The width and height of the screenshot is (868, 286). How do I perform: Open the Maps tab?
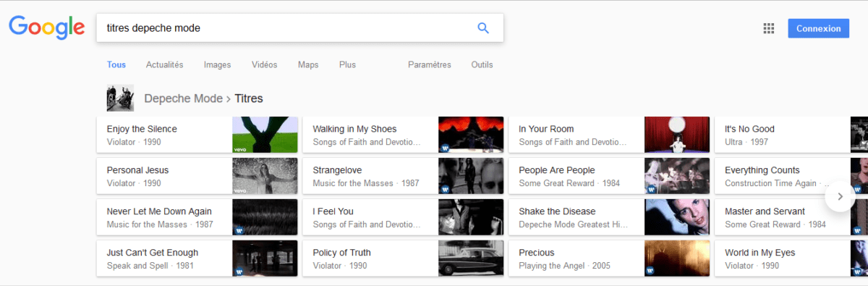pos(308,64)
